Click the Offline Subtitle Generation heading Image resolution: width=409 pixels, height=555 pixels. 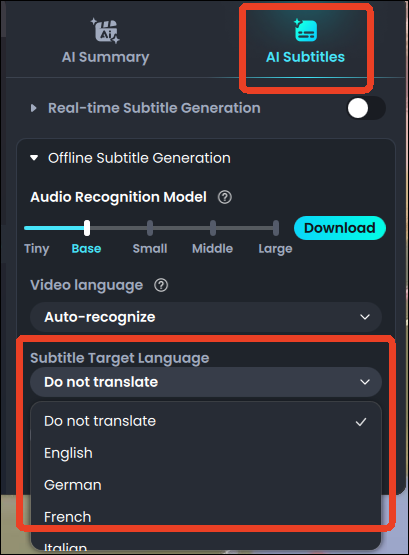(x=139, y=158)
